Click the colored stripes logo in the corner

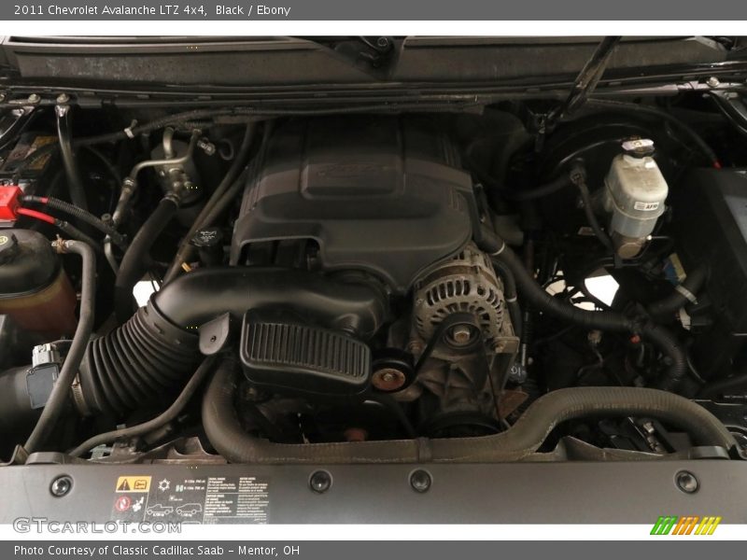click(685, 525)
